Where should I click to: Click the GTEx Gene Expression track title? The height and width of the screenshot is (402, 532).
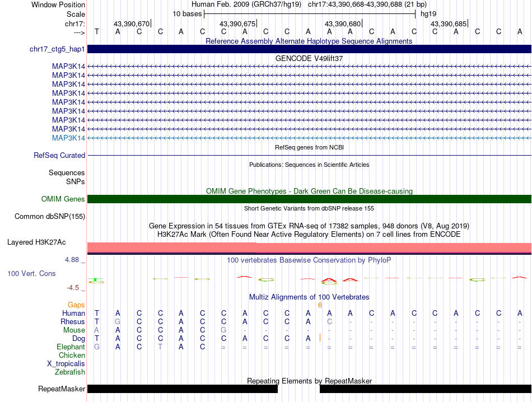(309, 226)
